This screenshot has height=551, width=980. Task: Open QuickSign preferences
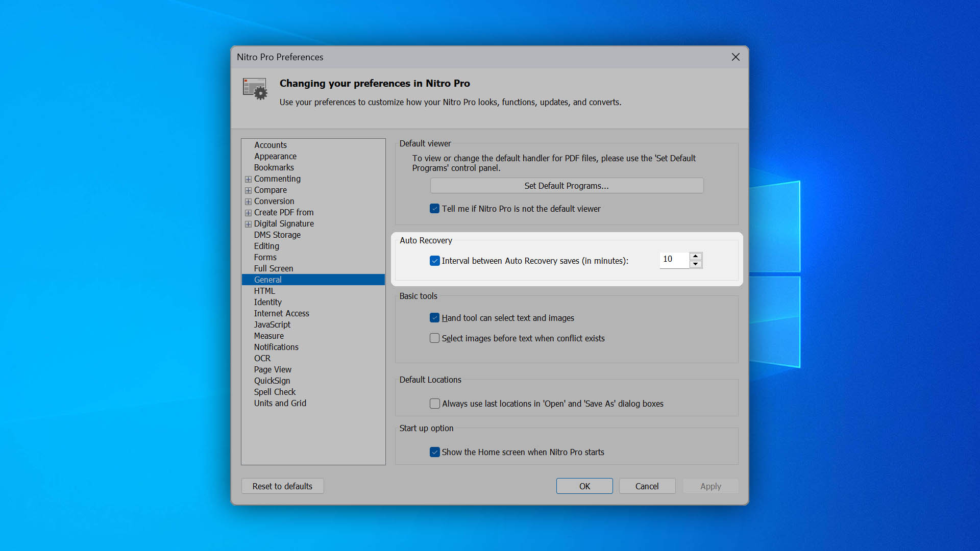tap(272, 381)
